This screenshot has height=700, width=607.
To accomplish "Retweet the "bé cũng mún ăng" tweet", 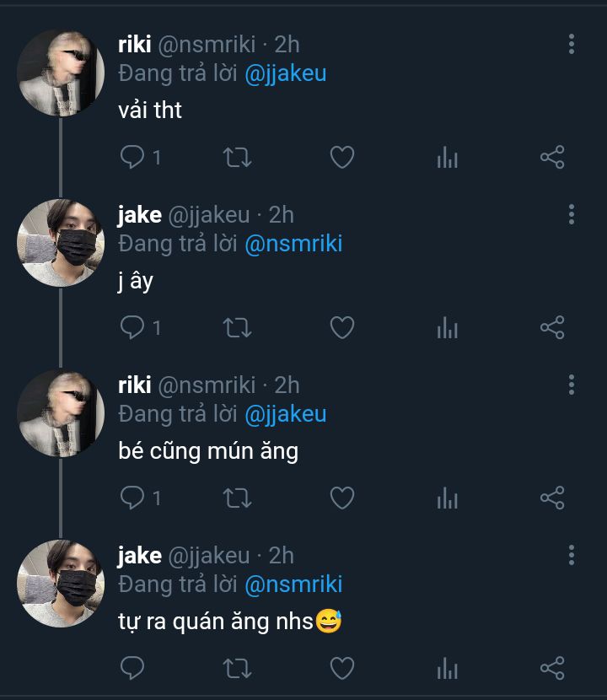I will click(237, 498).
